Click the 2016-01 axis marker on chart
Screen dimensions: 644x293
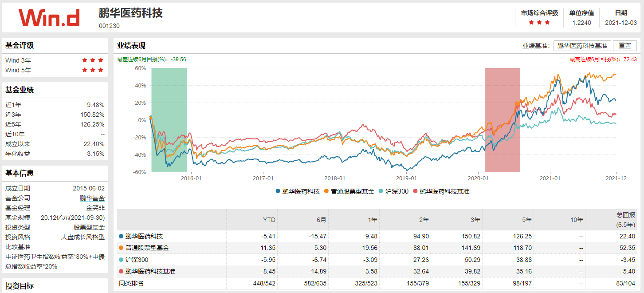coord(191,178)
